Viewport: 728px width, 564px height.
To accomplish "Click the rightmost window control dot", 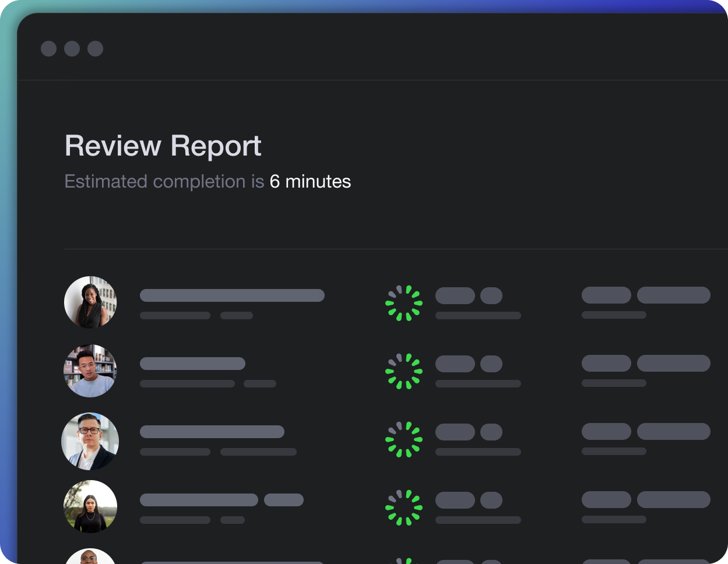I will [96, 48].
